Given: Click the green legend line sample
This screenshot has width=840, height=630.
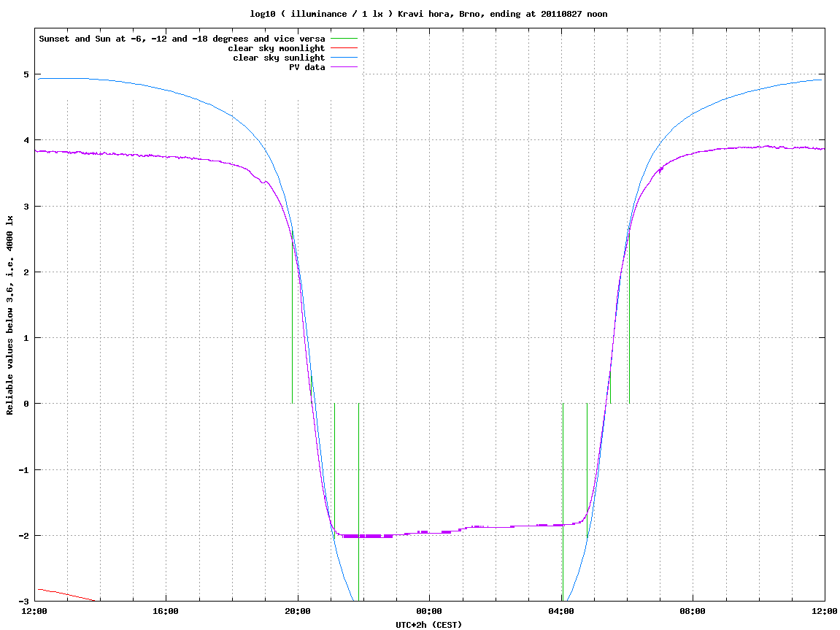Looking at the screenshot, I should 344,39.
